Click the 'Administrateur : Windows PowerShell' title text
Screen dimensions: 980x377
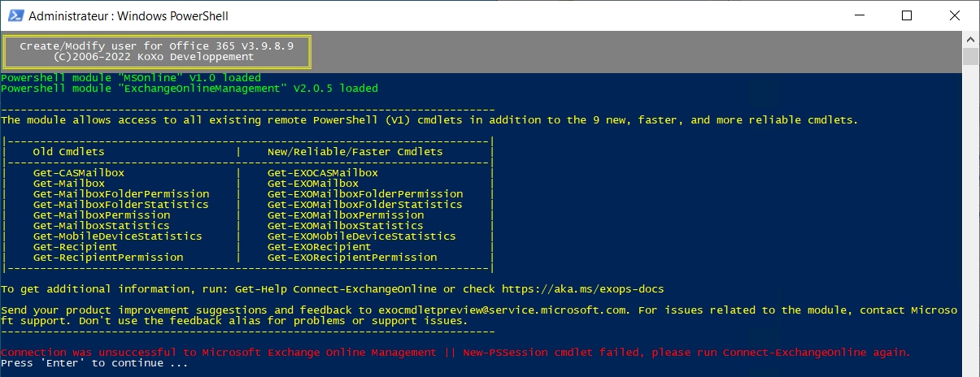pos(128,16)
